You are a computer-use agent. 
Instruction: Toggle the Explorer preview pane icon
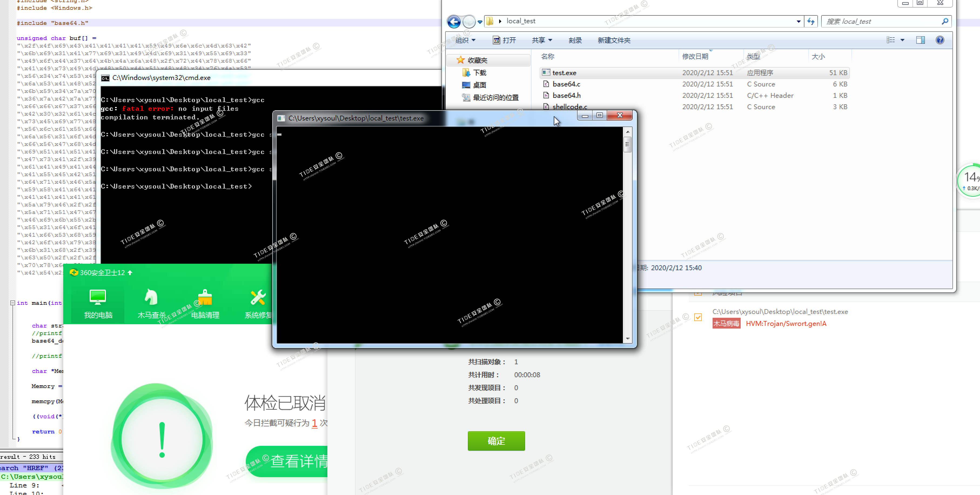920,40
